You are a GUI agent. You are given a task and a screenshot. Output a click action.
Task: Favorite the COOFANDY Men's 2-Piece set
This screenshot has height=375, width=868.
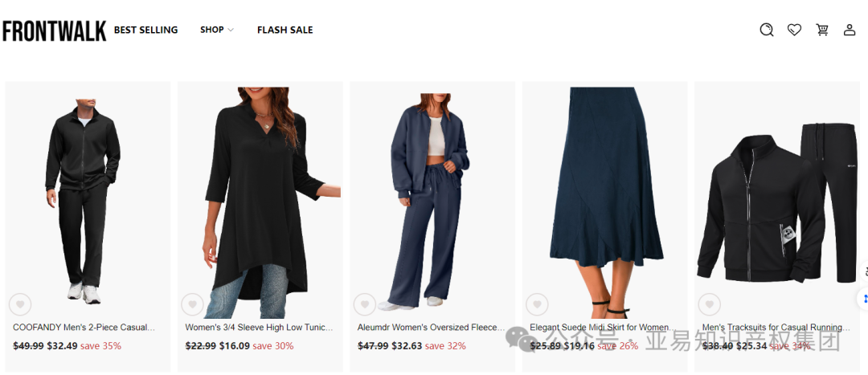click(20, 304)
